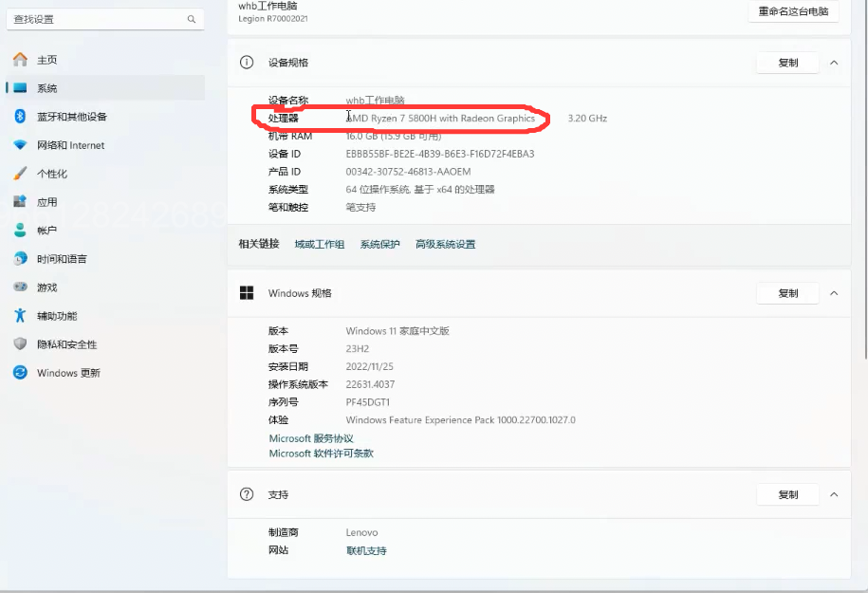Viewport: 868px width, 593px height.
Task: Click the sync icon beside Windows 更新
Action: 20,373
